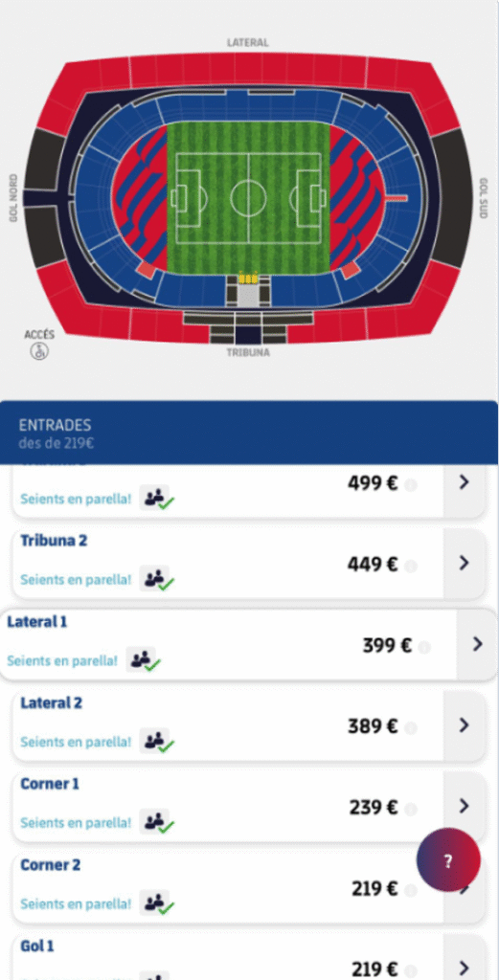Screen dimensions: 499x980
Task: Open the round help question mark button
Action: pos(448,860)
